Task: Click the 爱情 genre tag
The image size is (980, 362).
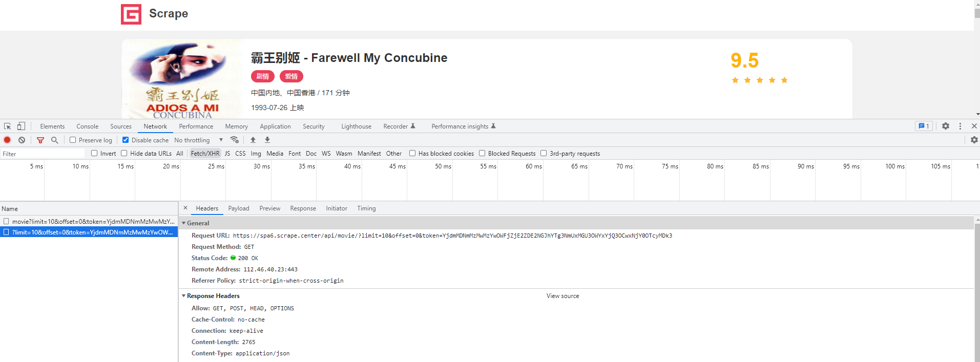Action: (291, 76)
